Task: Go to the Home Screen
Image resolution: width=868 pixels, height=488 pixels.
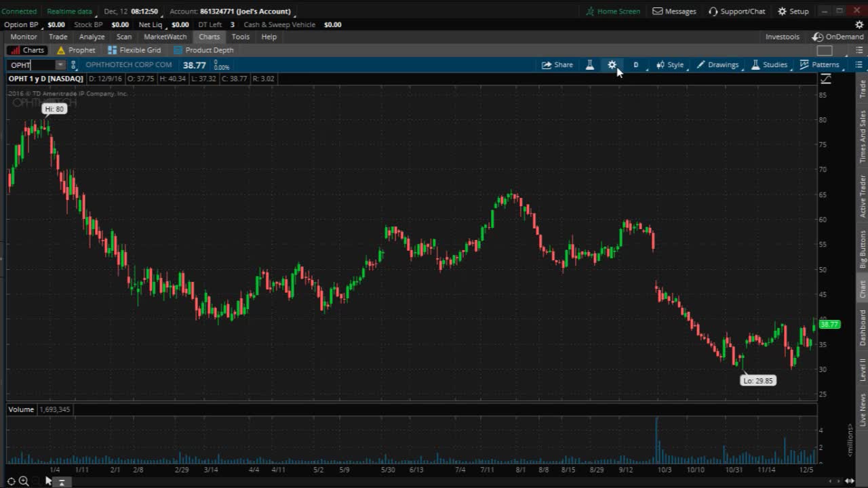Action: pos(613,11)
